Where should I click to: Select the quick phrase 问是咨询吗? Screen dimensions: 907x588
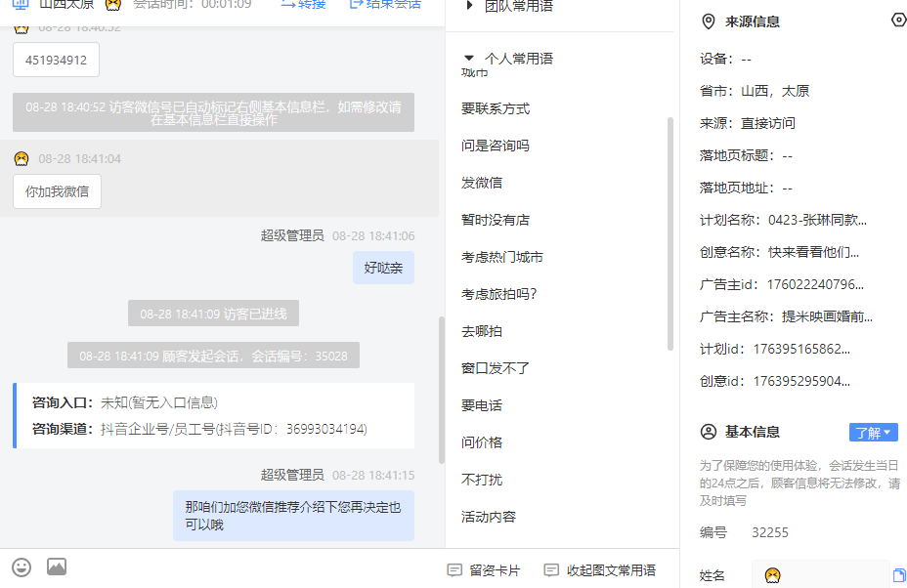pyautogui.click(x=496, y=146)
